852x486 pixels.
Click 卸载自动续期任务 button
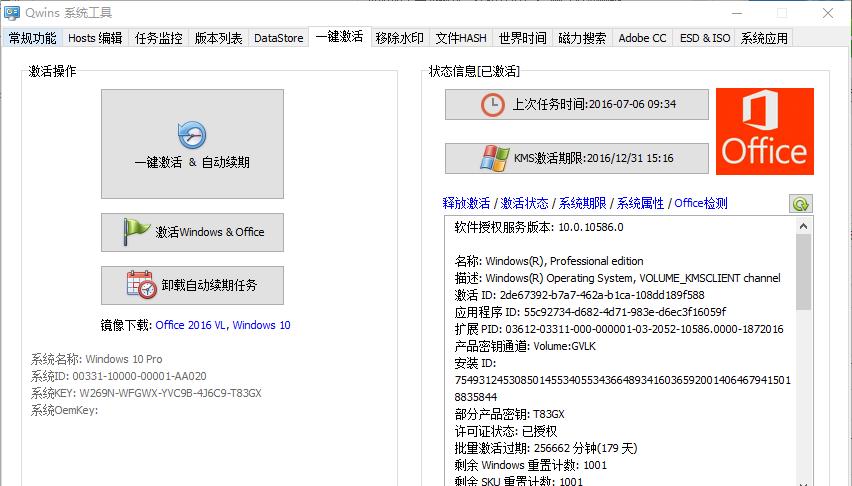pos(192,285)
